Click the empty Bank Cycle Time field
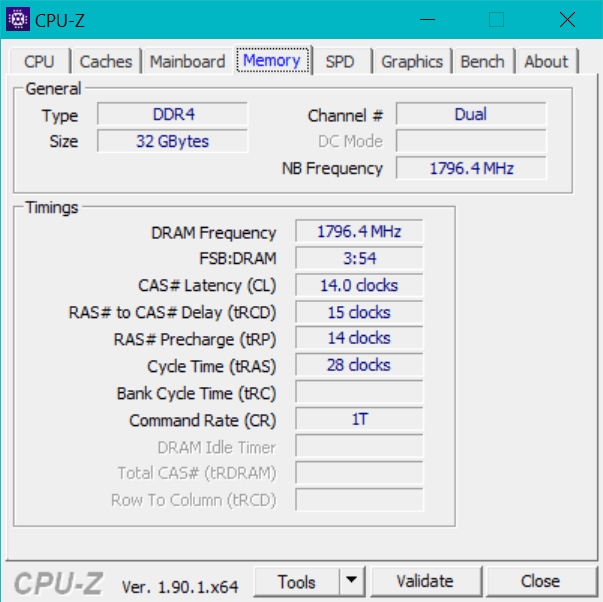The width and height of the screenshot is (603, 602). click(359, 392)
